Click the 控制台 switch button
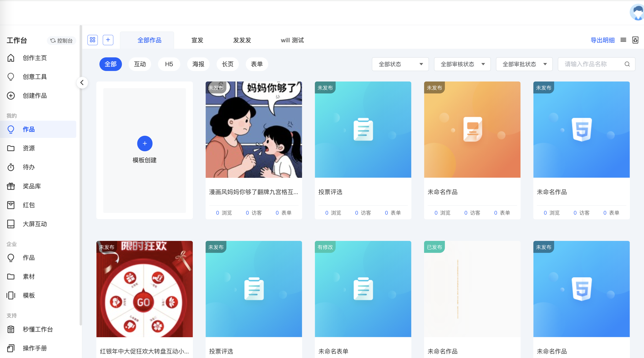Viewport: 644px width, 358px height. tap(61, 40)
